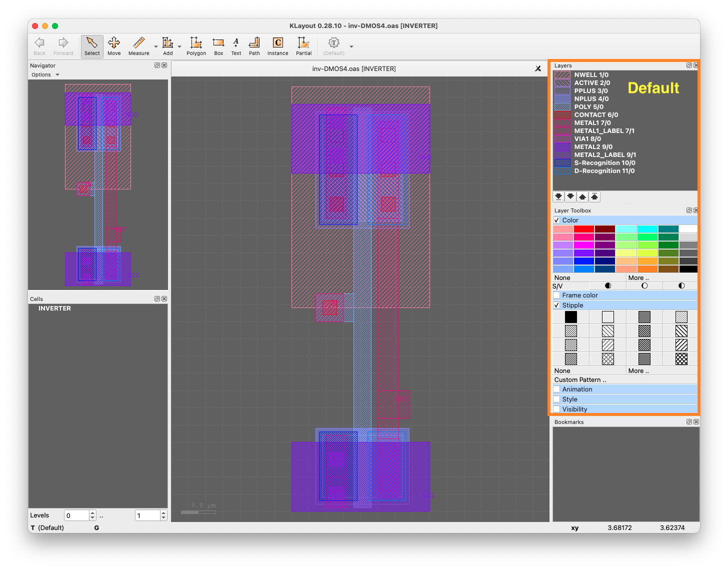Image resolution: width=728 pixels, height=570 pixels.
Task: Select the Text tool
Action: pos(235,46)
